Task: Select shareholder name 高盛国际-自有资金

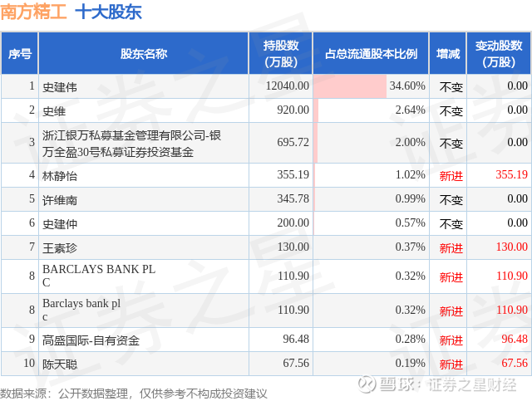Action: 91,340
